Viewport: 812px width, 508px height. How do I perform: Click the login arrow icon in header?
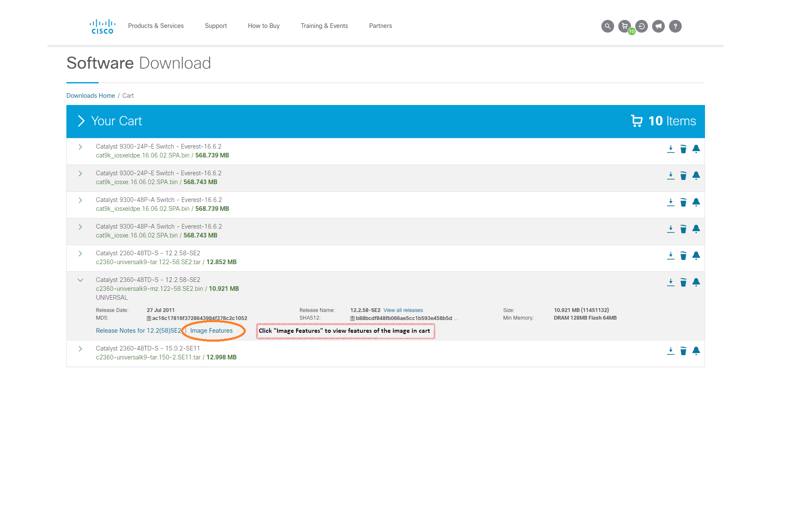[642, 26]
